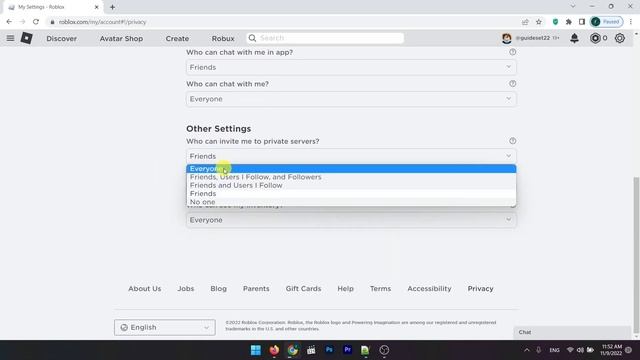This screenshot has width=640, height=360.
Task: Collapse the private servers invite dropdown
Action: [x=351, y=156]
